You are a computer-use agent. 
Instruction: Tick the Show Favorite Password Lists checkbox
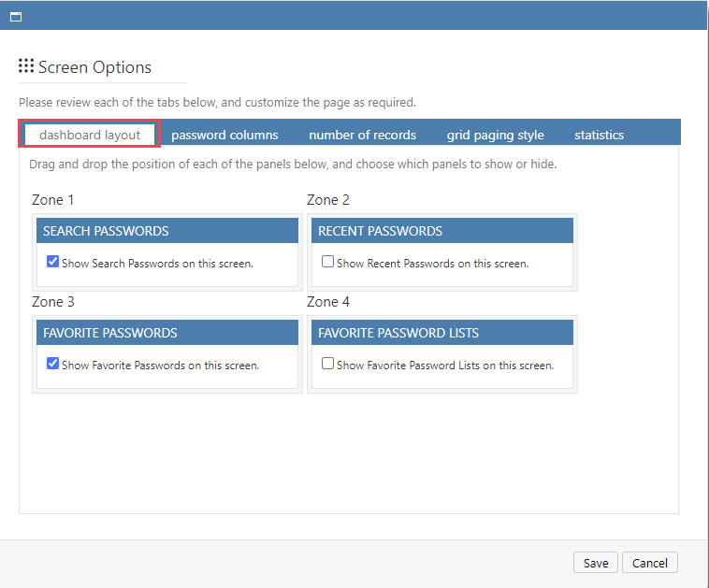(x=327, y=364)
